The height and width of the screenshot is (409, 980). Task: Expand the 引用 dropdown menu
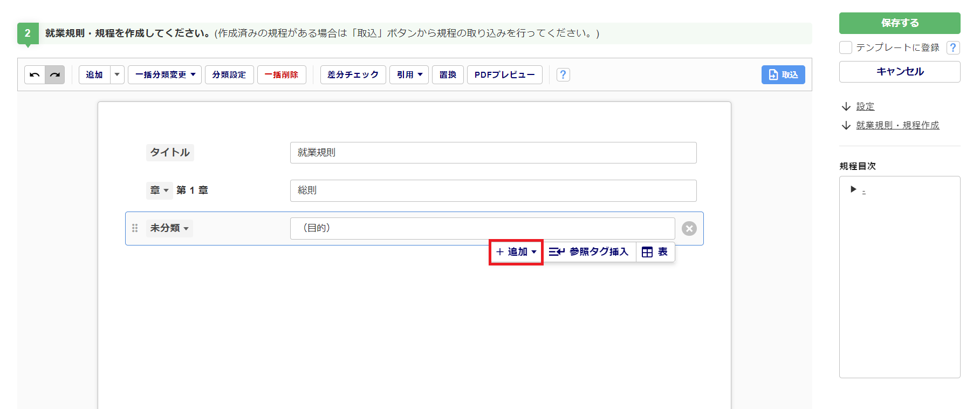coord(409,74)
